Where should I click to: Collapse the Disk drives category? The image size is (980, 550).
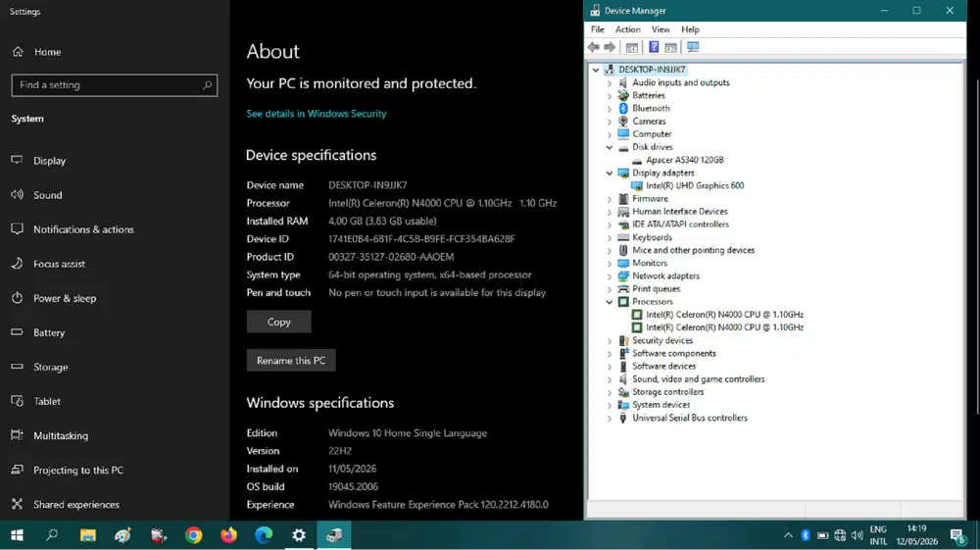pos(610,147)
